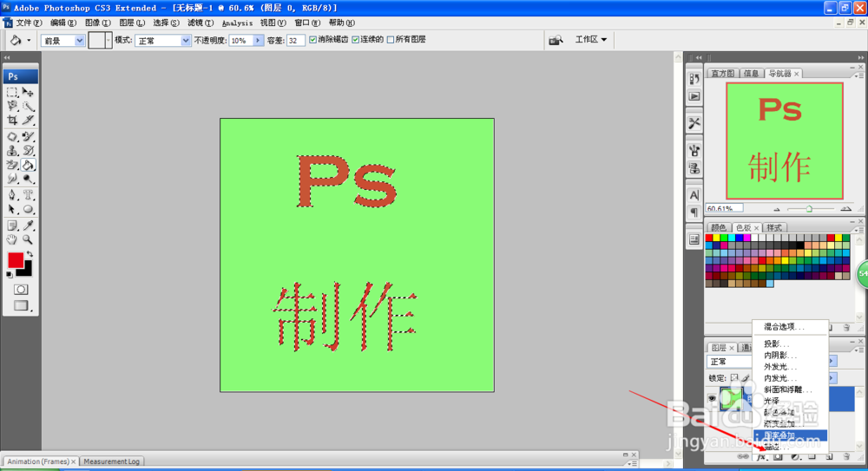Adjust the Navigator zoom slider handle
The height and width of the screenshot is (471, 868).
809,209
